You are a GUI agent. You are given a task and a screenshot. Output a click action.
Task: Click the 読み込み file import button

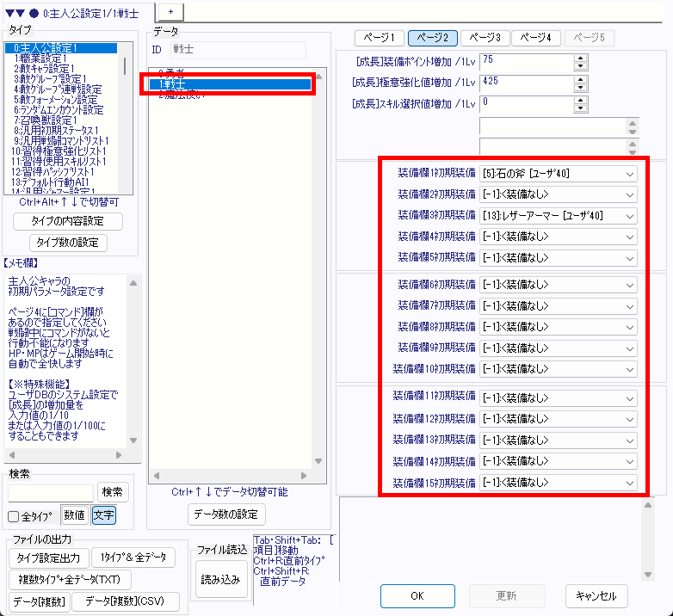coord(220,579)
